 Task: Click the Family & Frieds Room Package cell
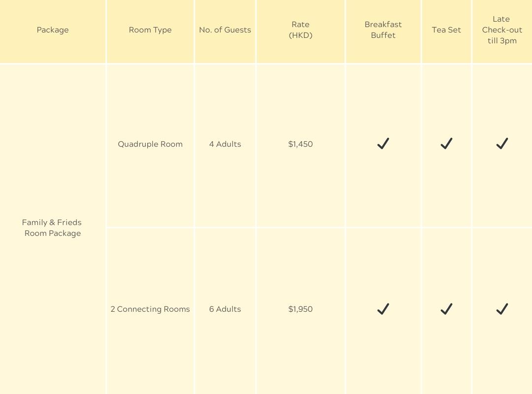(x=52, y=228)
